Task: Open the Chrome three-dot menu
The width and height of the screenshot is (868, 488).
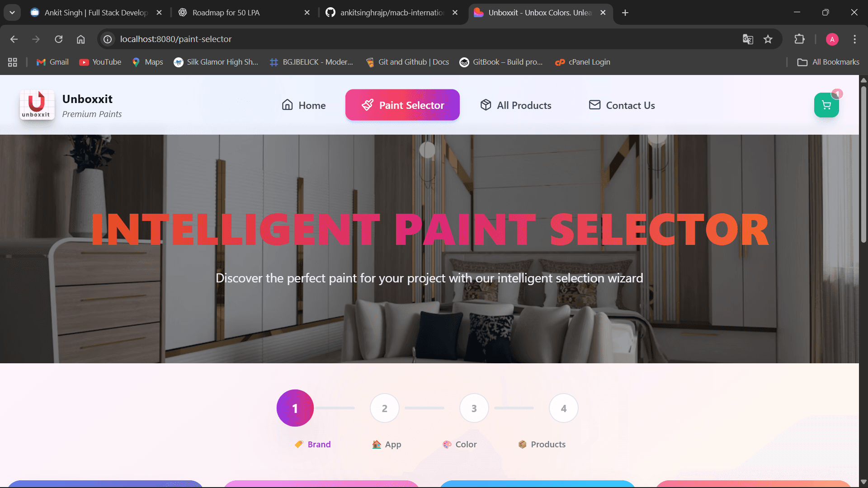Action: pyautogui.click(x=854, y=39)
